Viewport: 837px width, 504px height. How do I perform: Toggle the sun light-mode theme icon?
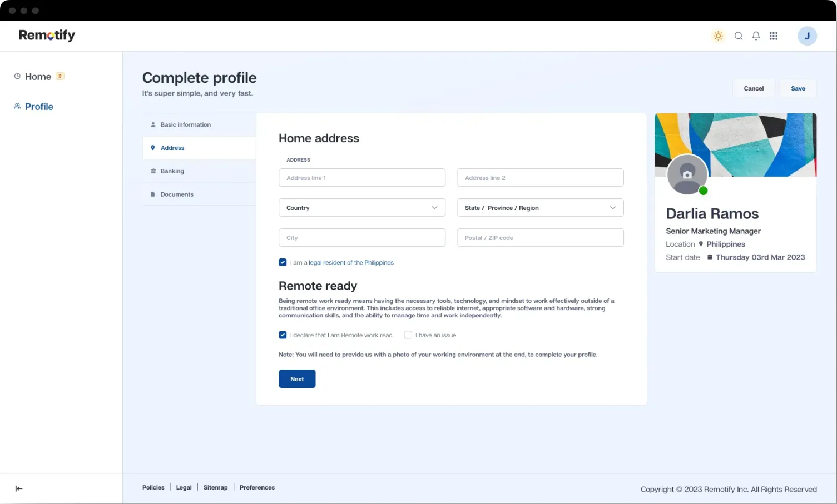pyautogui.click(x=718, y=36)
